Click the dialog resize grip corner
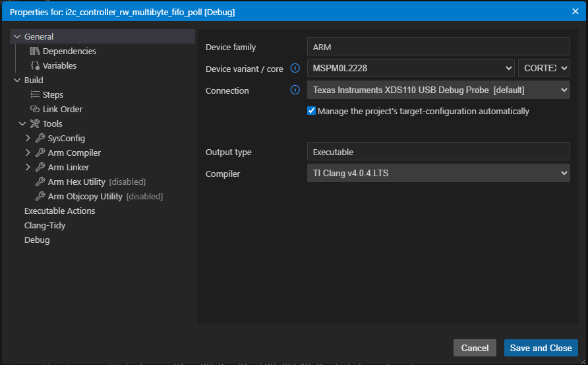The image size is (588, 365). point(583,361)
